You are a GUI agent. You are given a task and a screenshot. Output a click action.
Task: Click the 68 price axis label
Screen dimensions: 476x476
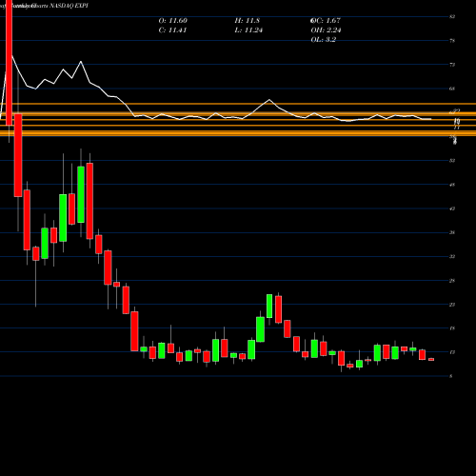tap(452, 89)
